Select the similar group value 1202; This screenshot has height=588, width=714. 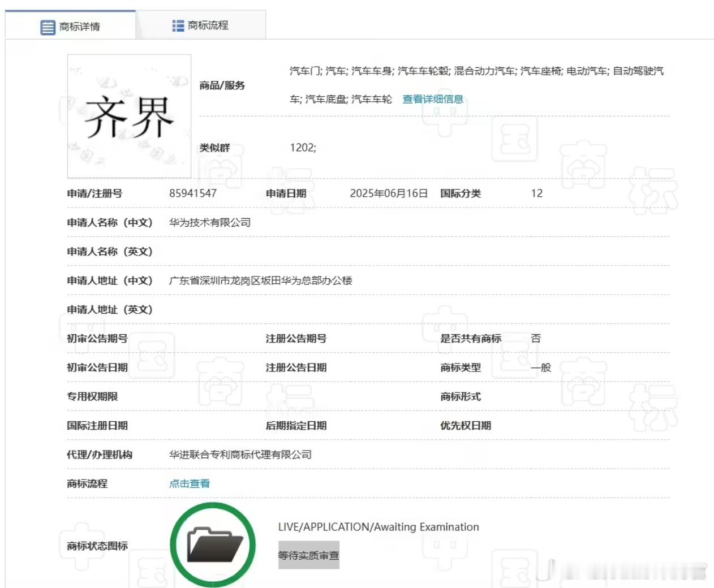point(303,148)
